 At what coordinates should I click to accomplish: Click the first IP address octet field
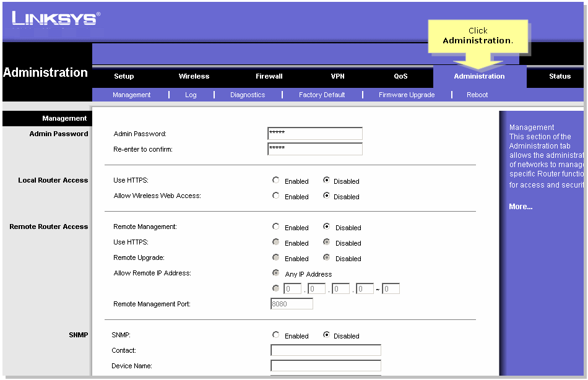(x=293, y=288)
